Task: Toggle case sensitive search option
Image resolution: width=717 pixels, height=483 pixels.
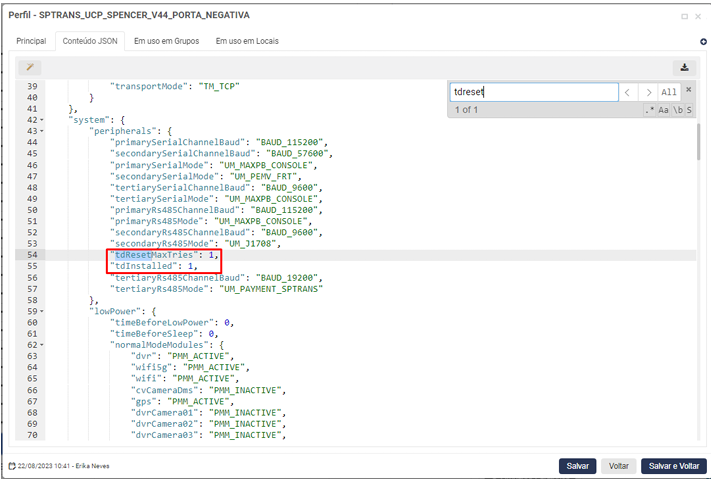Action: (x=664, y=109)
